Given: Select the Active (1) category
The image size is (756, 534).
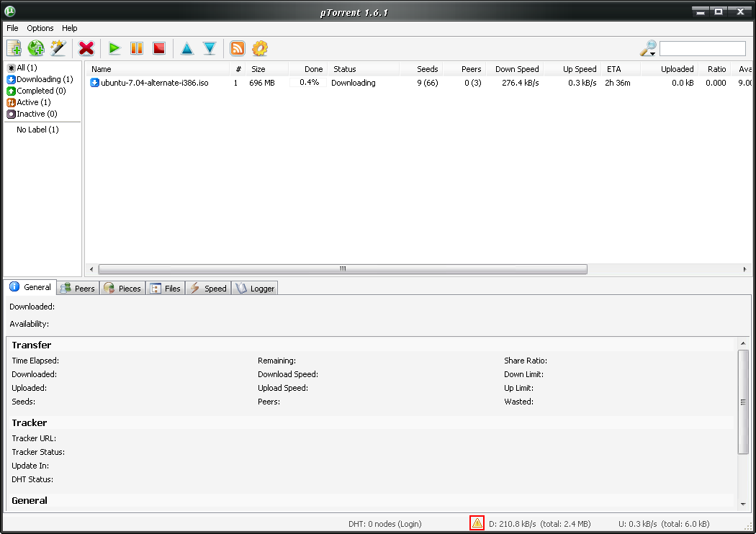Looking at the screenshot, I should tap(29, 102).
